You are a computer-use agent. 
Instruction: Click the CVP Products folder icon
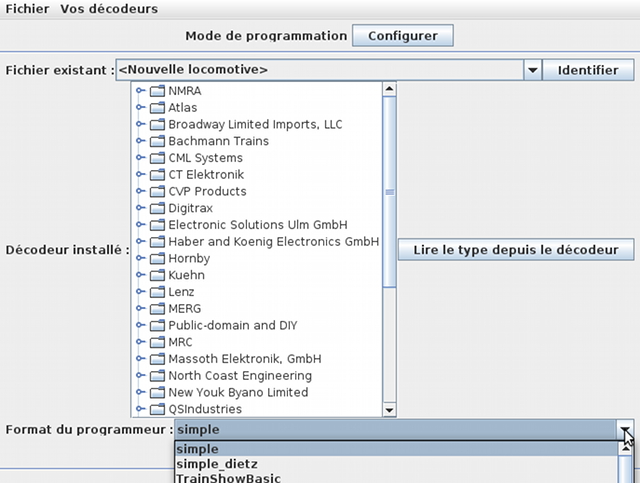pyautogui.click(x=157, y=191)
